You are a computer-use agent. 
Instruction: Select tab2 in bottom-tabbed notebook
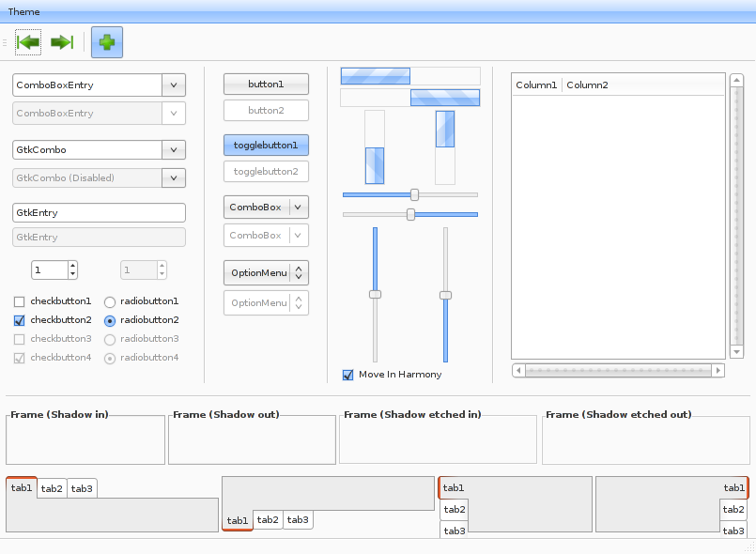pyautogui.click(x=268, y=520)
